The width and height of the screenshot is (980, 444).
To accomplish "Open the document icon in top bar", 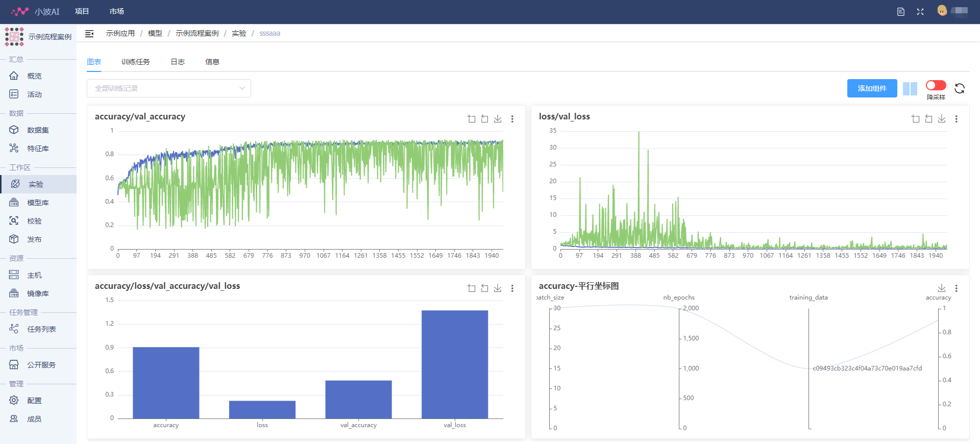I will click(901, 12).
